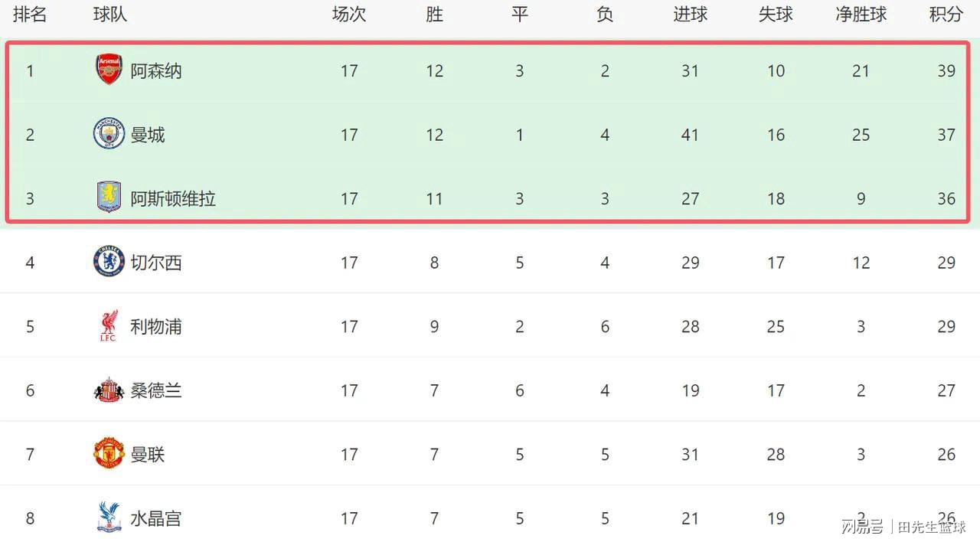Select the 排名 column header
The image size is (980, 542).
click(x=30, y=14)
